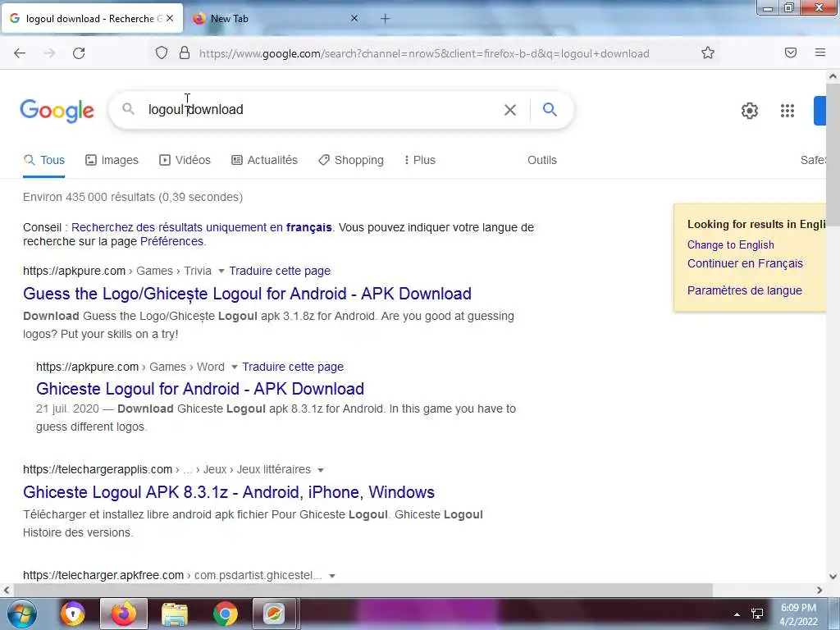Open the green leaf app in the taskbar
The width and height of the screenshot is (840, 630).
coord(274,614)
